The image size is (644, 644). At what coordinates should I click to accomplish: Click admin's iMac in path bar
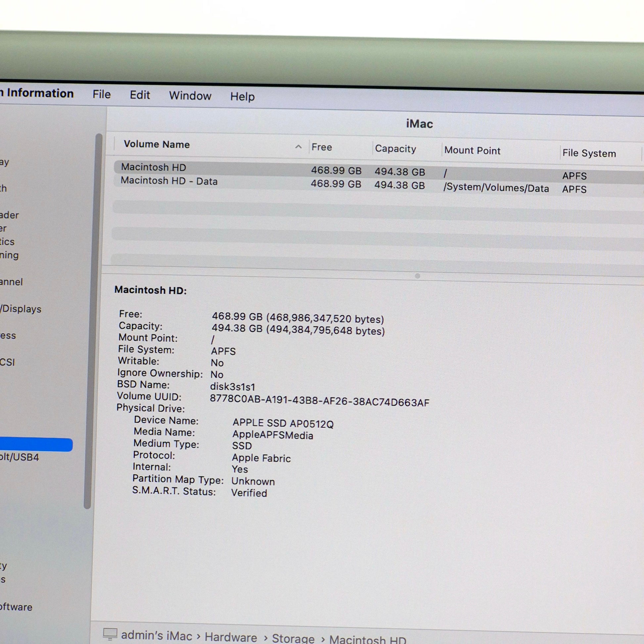coord(156,635)
